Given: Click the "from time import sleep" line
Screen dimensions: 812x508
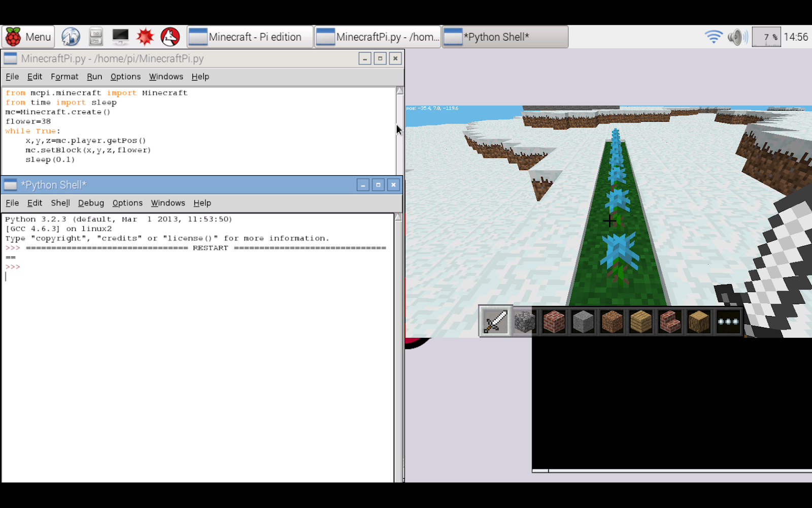Looking at the screenshot, I should 61,103.
